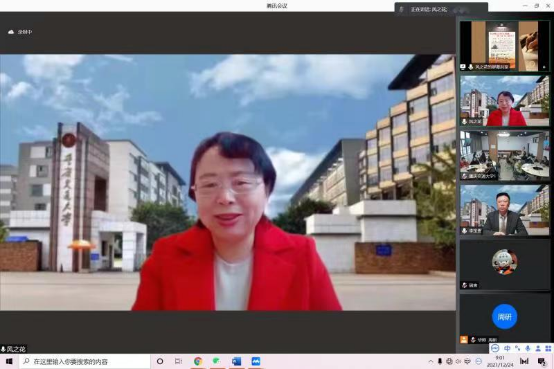Click the cloud recording status icon
This screenshot has height=369, width=554.
point(11,32)
